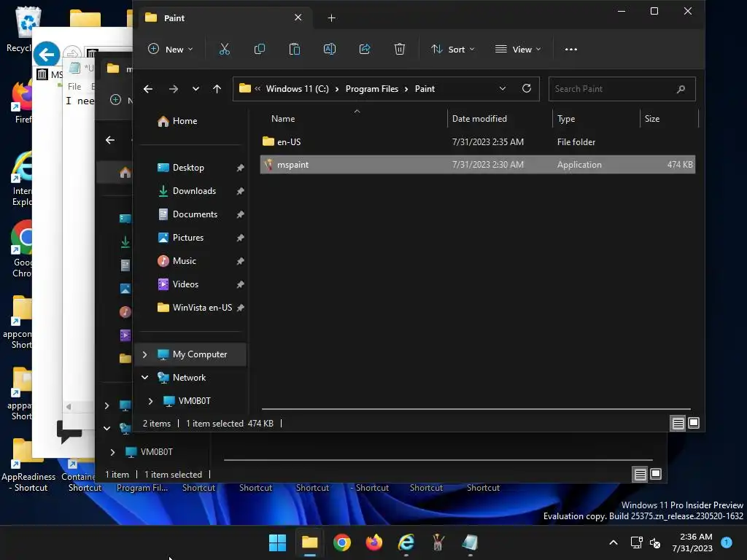The image size is (747, 560).
Task: Launch Firefox from the taskbar
Action: pyautogui.click(x=374, y=542)
